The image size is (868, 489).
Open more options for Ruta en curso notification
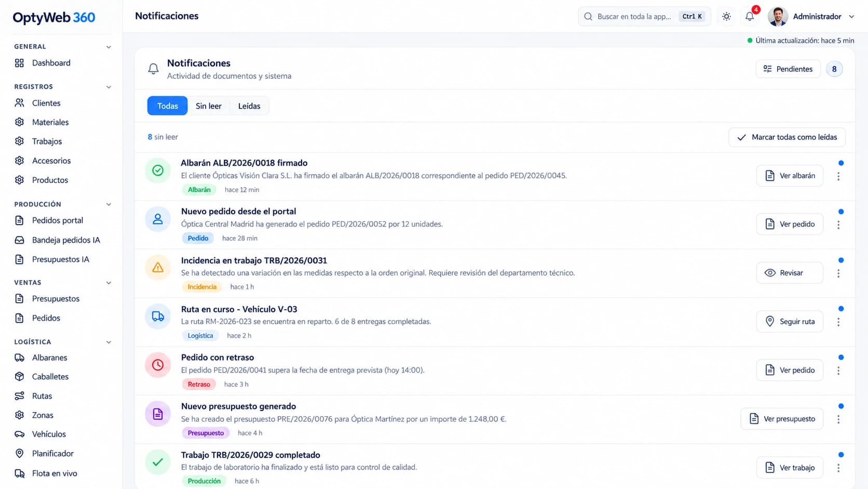click(x=838, y=322)
